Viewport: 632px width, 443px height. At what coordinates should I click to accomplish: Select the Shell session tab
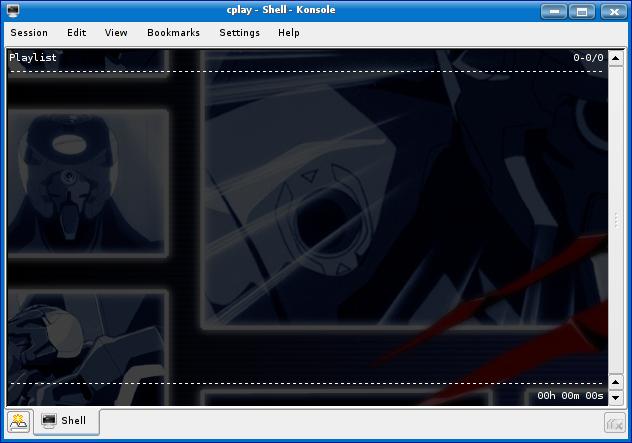point(67,421)
